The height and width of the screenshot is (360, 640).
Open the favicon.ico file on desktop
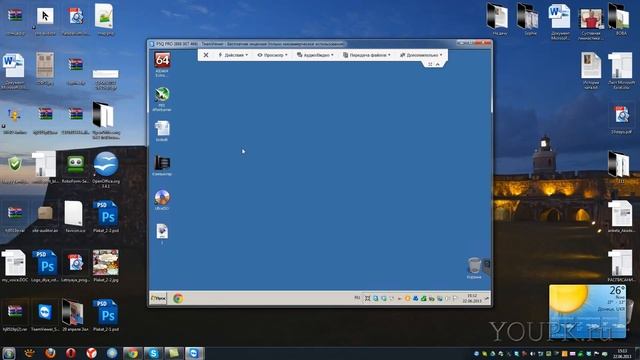click(75, 216)
